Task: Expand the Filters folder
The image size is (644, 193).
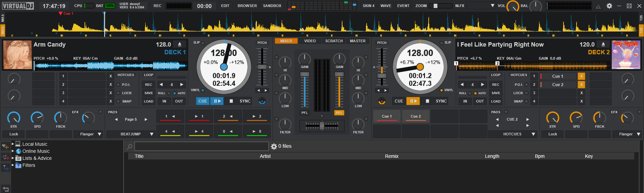Action: point(13,165)
